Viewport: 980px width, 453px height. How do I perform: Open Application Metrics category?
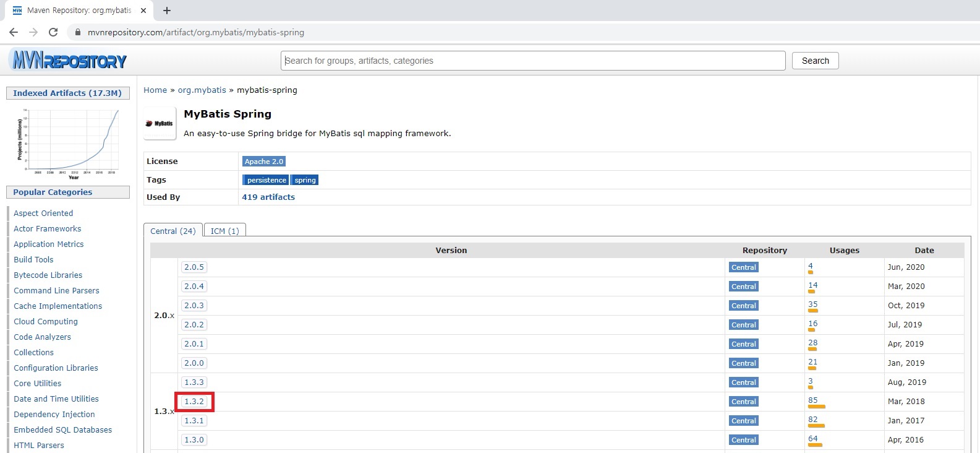(x=49, y=244)
